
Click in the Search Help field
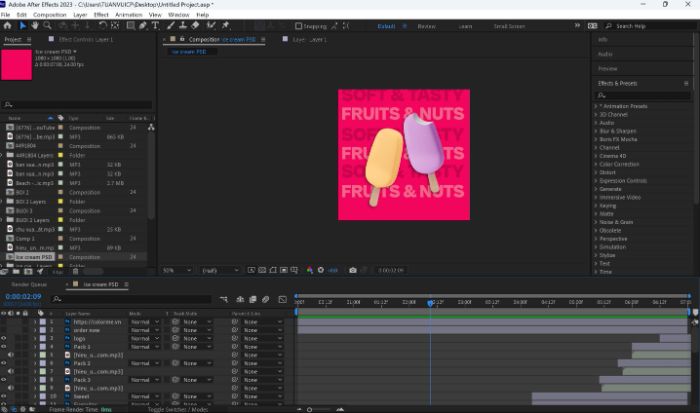tap(651, 26)
